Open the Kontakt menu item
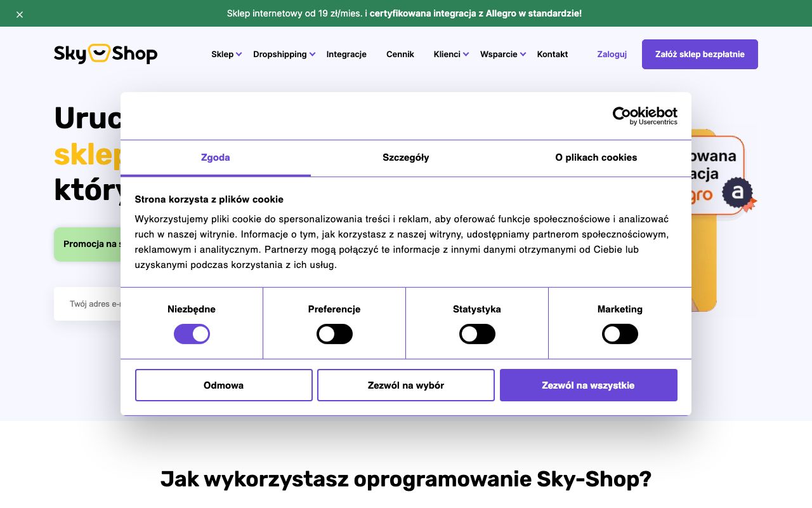 pos(553,54)
